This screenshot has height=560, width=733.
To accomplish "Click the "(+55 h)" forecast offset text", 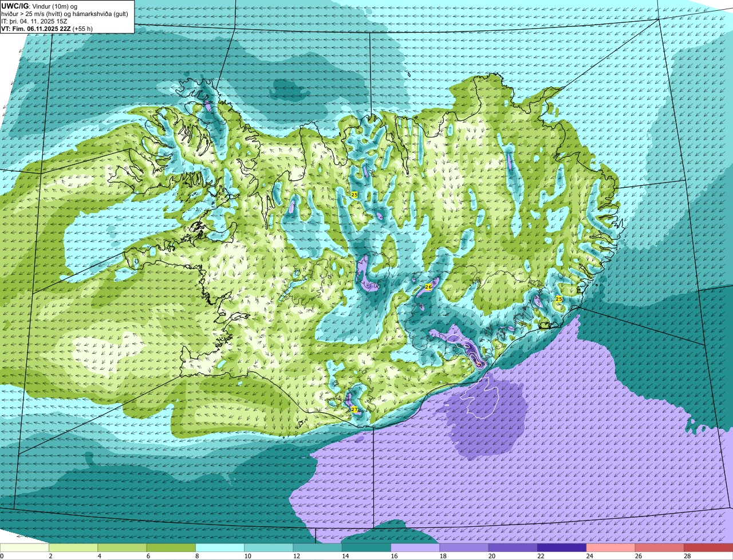I will tap(83, 29).
